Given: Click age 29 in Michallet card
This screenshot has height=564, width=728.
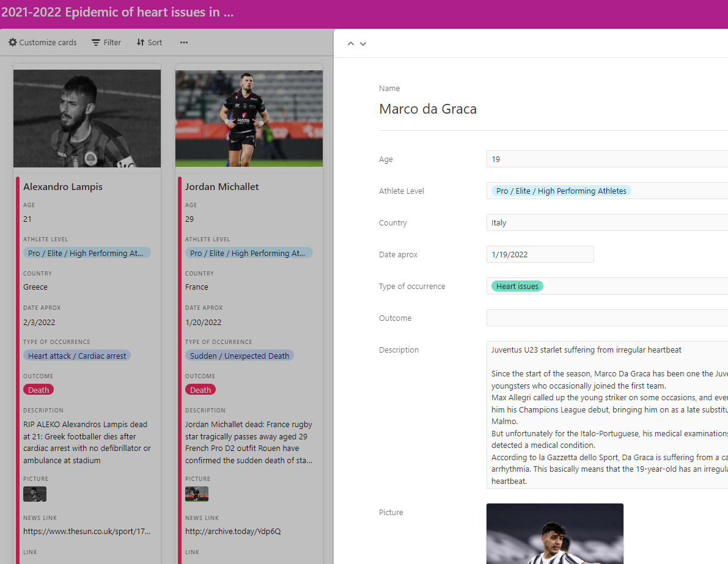Looking at the screenshot, I should click(189, 219).
